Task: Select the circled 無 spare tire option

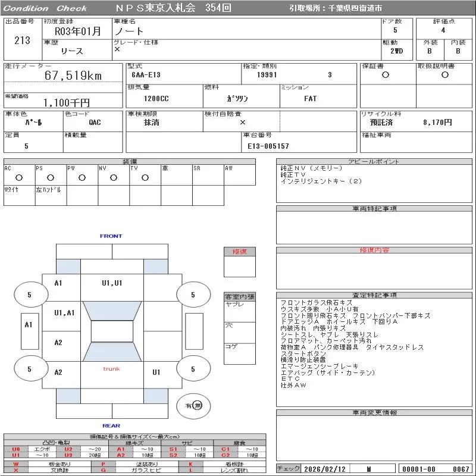Action: [198, 405]
